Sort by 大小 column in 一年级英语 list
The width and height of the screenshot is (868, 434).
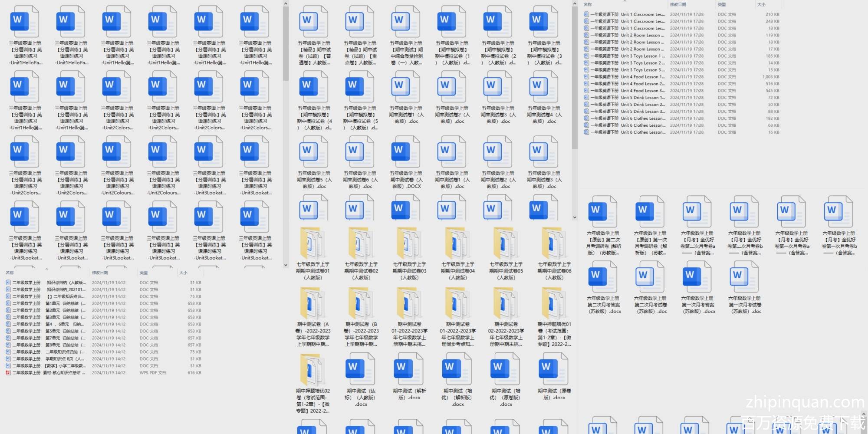click(761, 4)
